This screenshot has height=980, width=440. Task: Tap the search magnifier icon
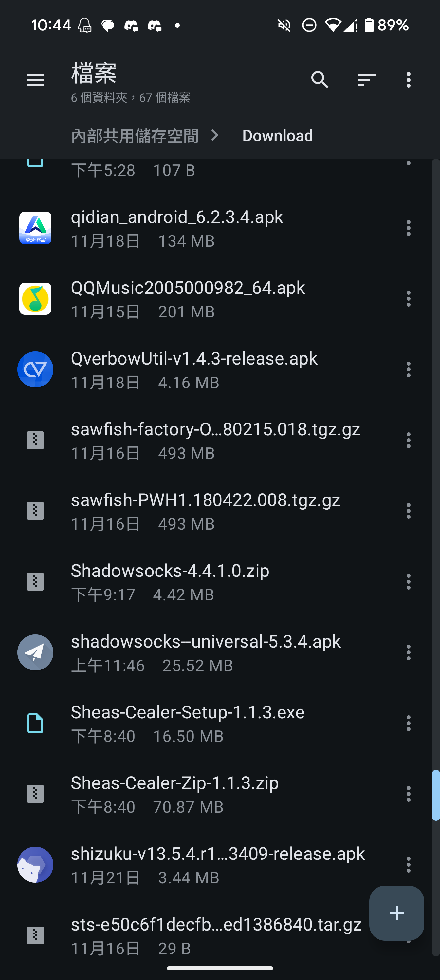click(320, 80)
